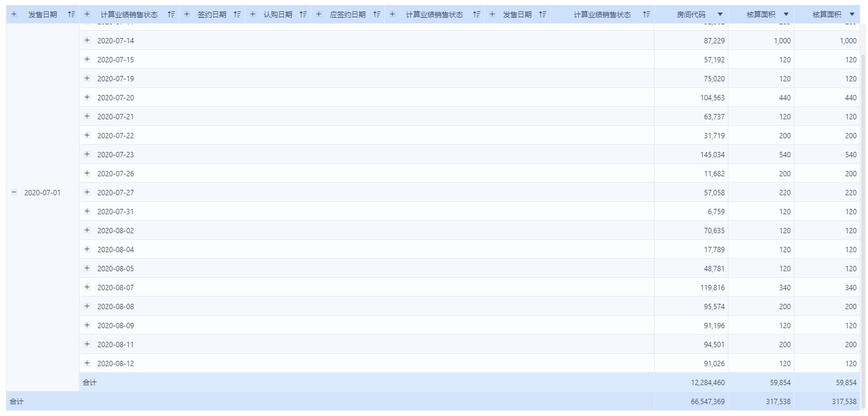The image size is (868, 416).
Task: Select grand total value 66,547,369
Action: 692,401
